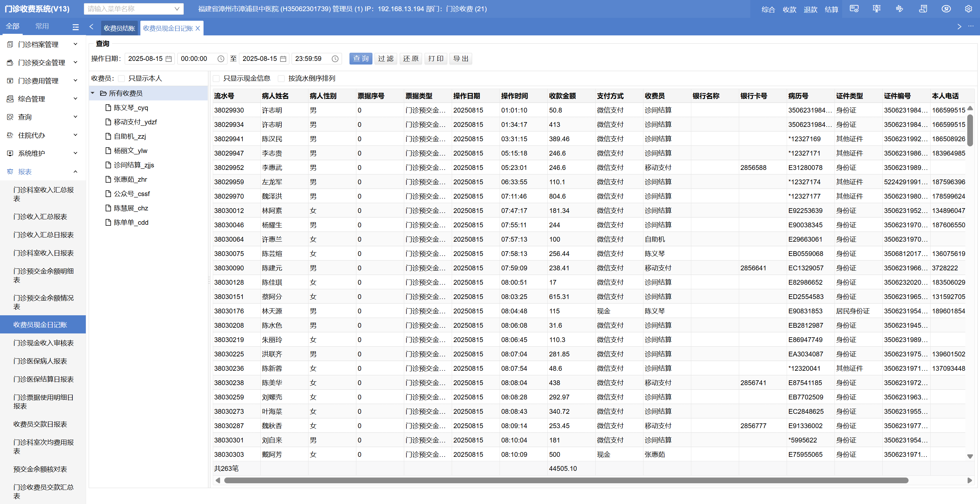This screenshot has width=980, height=504.
Task: Open the receipt bill icon in header
Action: pyautogui.click(x=923, y=9)
